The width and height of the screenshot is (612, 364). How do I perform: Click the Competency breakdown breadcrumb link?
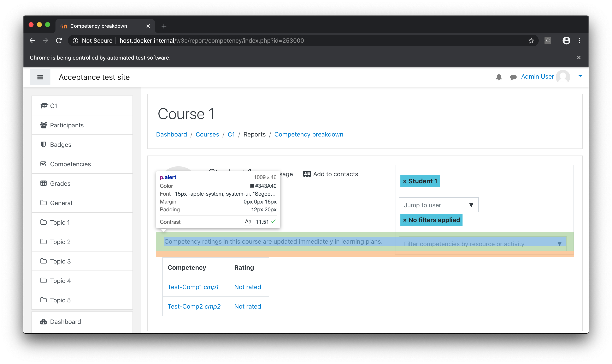click(308, 134)
